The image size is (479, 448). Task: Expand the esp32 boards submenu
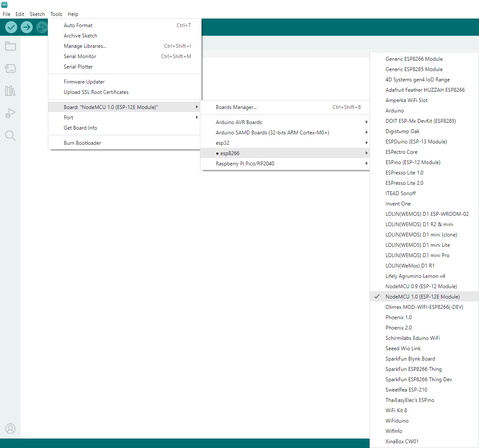tap(285, 143)
